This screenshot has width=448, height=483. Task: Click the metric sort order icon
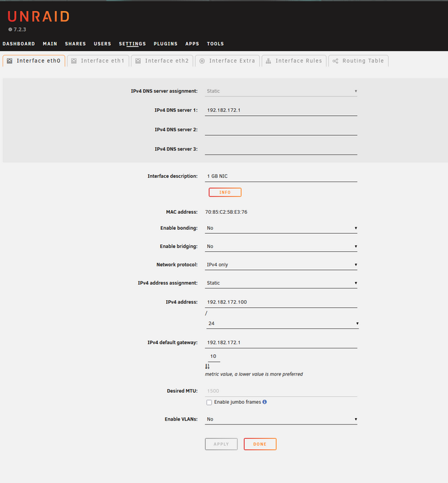(207, 366)
